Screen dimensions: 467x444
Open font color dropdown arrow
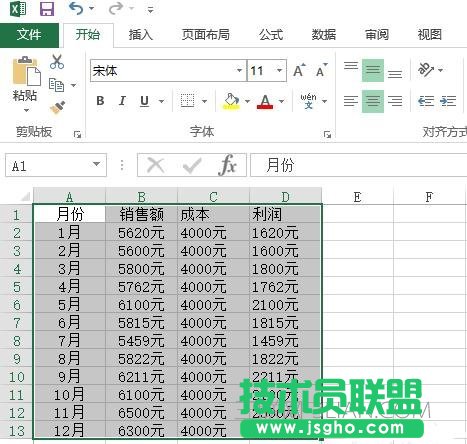pos(282,101)
